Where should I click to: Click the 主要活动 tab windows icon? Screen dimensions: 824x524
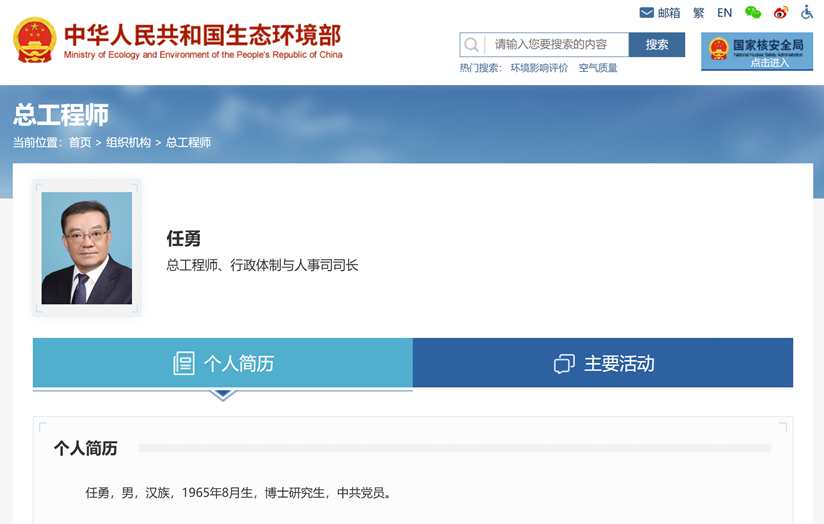coord(564,363)
